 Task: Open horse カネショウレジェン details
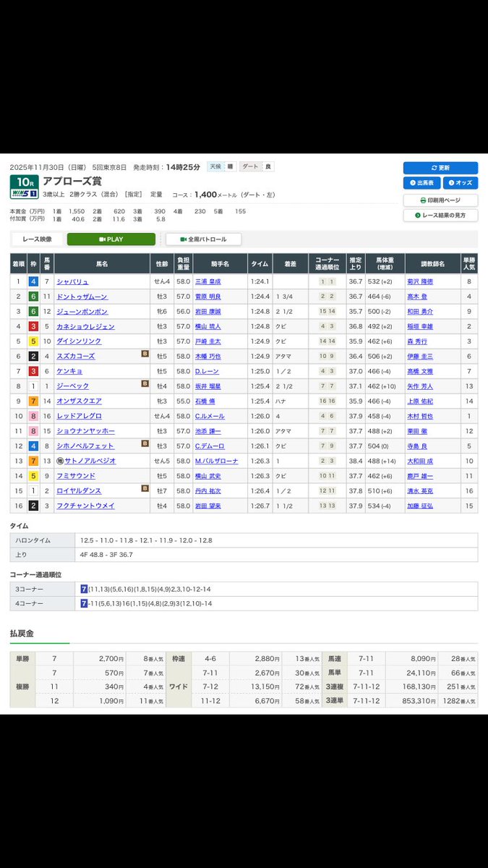86,326
